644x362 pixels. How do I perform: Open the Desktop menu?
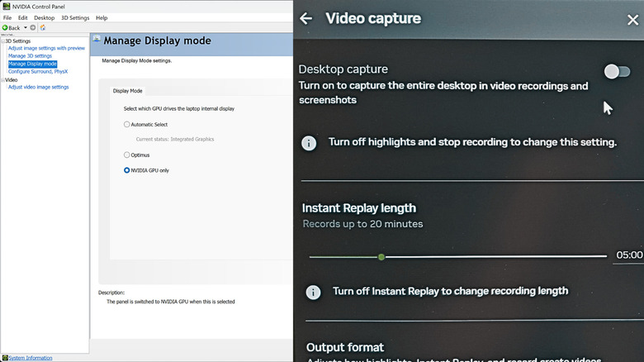coord(45,17)
